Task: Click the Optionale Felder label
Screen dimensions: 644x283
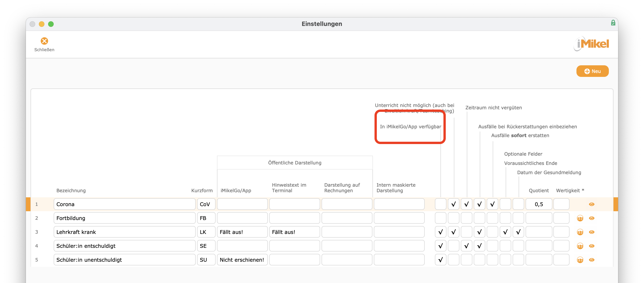Action: (523, 154)
